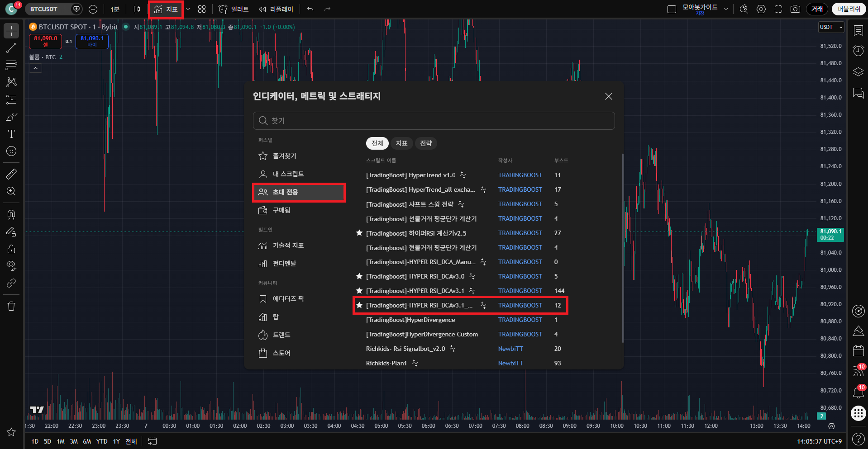Collapse the indicator legend chevron
The width and height of the screenshot is (868, 449).
pyautogui.click(x=35, y=68)
